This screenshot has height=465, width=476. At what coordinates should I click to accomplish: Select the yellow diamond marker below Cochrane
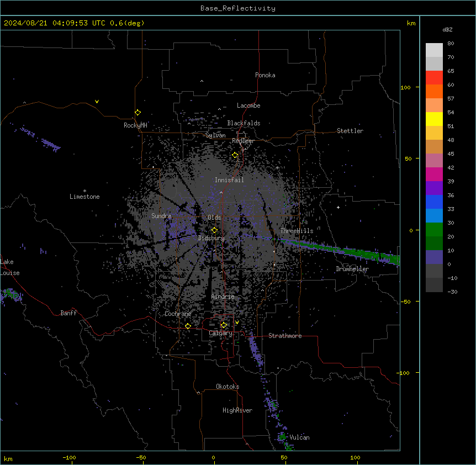188,326
